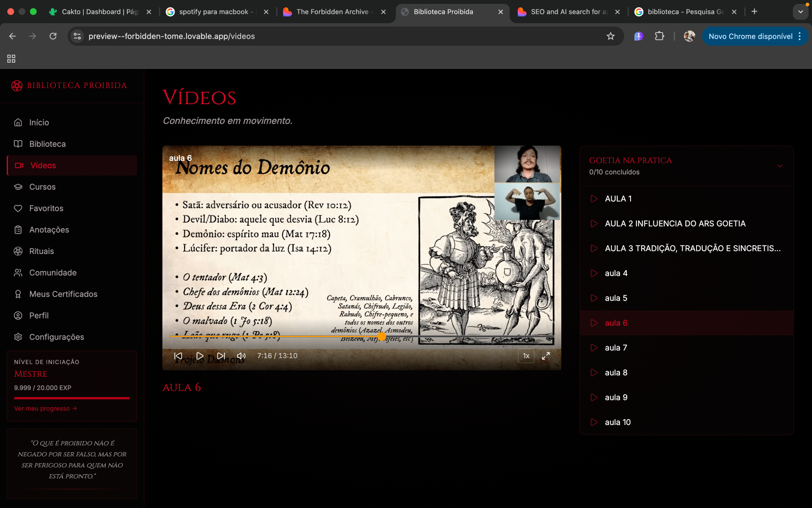Open Ver meu progresso link
812x508 pixels.
(45, 409)
